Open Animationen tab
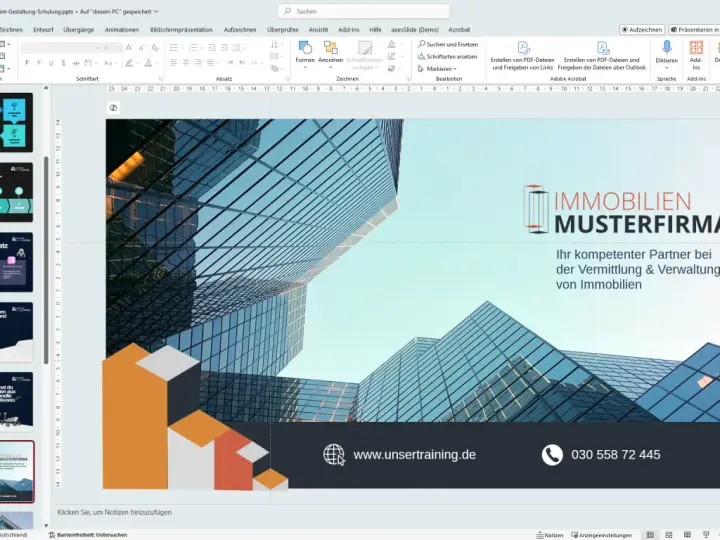 pyautogui.click(x=122, y=30)
